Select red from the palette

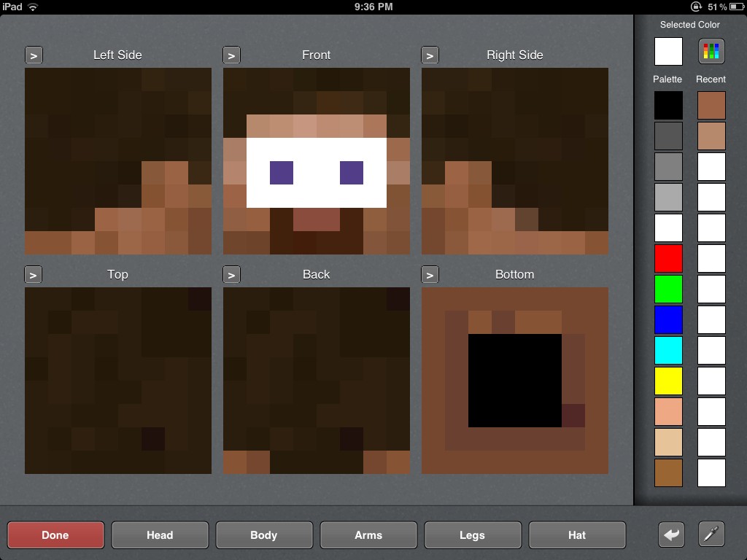pos(668,258)
